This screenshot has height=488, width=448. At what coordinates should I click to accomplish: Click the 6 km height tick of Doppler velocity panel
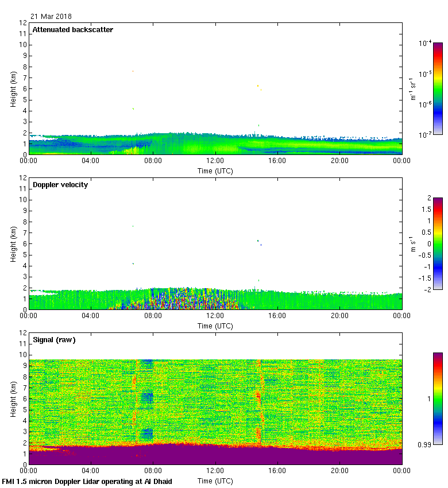click(x=25, y=244)
